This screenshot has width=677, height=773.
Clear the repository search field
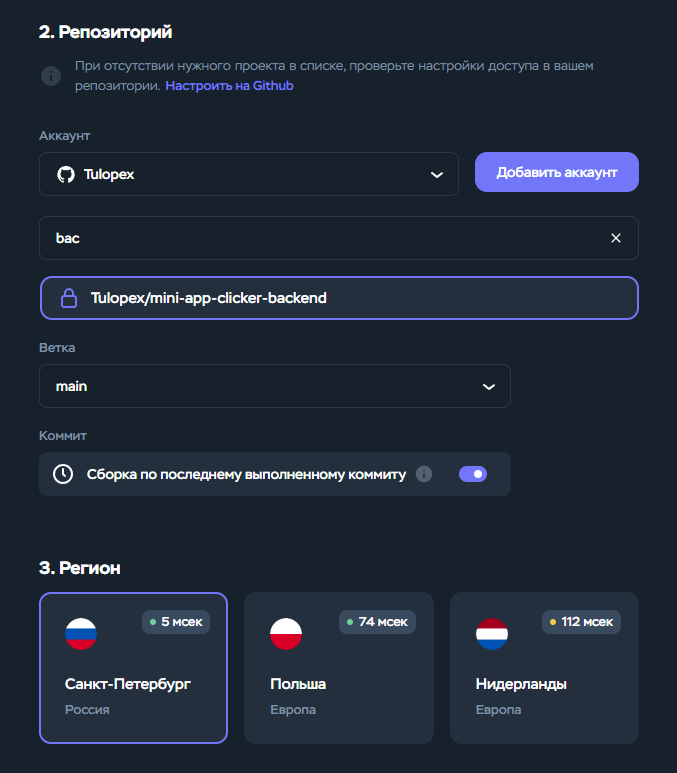(616, 238)
